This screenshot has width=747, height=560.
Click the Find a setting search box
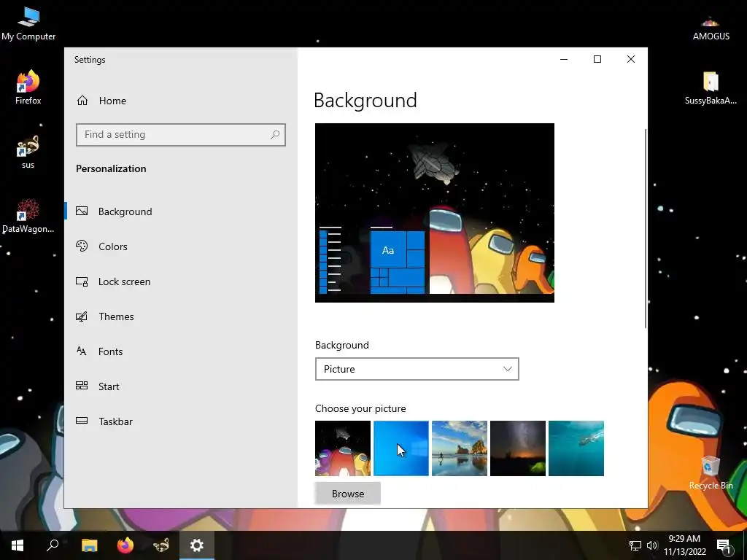[181, 135]
